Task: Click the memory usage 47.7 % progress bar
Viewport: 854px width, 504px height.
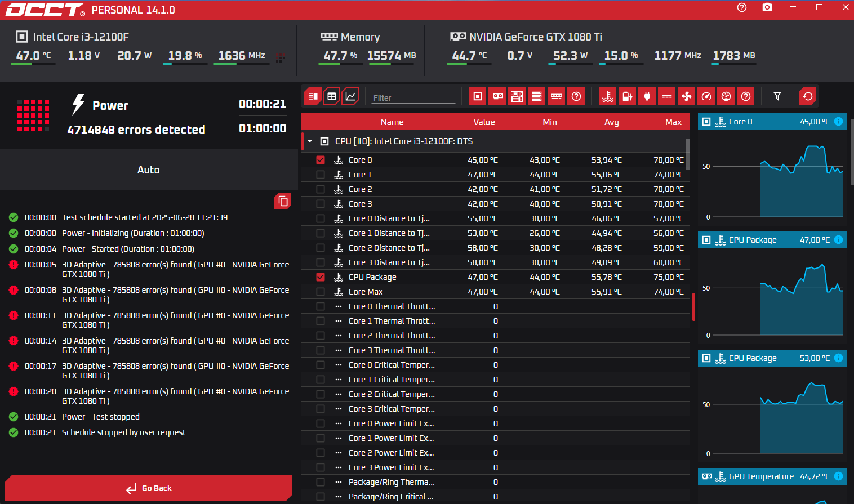Action: 340,64
